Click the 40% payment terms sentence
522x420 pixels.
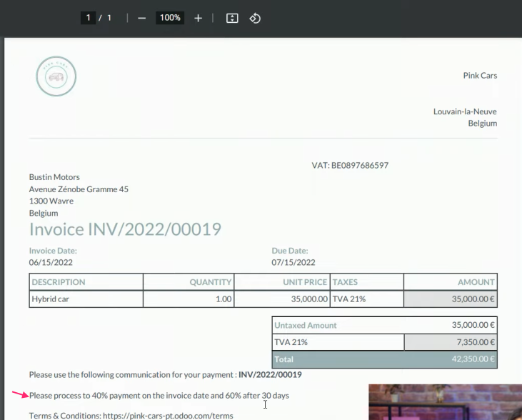point(159,395)
